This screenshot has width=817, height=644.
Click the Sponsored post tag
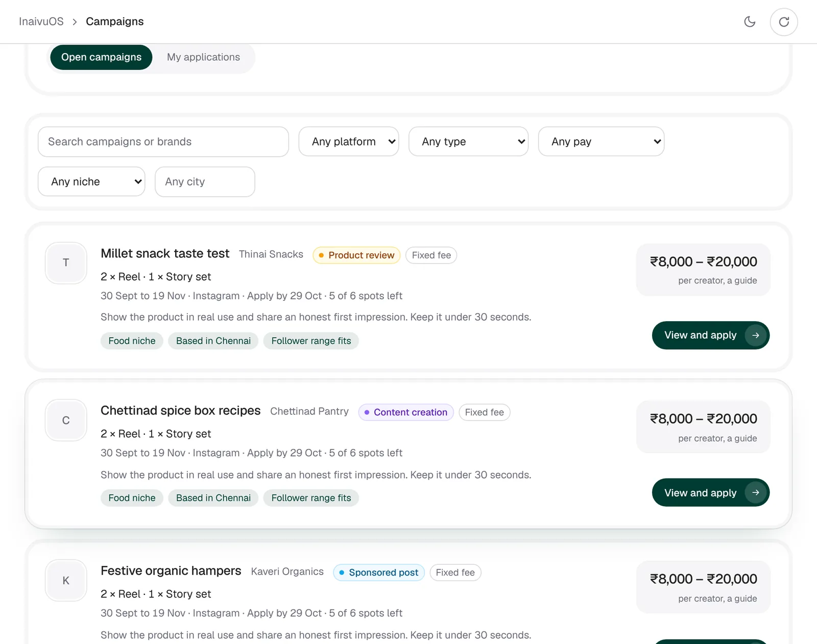(379, 573)
